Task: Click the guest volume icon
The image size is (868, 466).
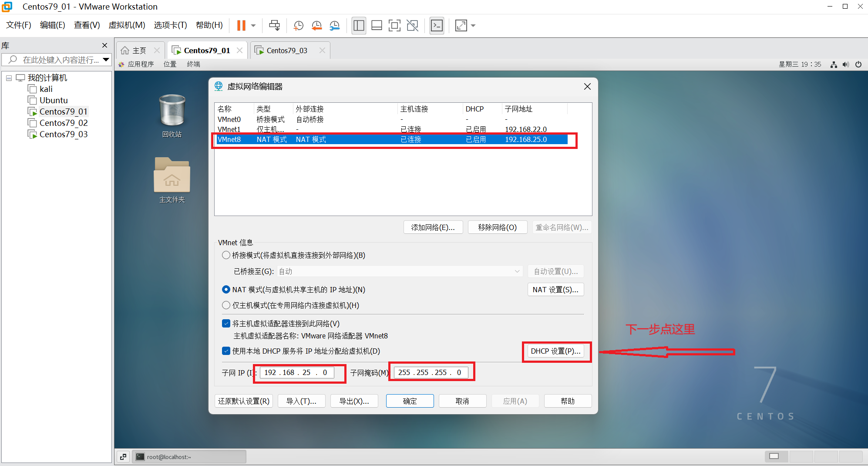Action: coord(845,64)
